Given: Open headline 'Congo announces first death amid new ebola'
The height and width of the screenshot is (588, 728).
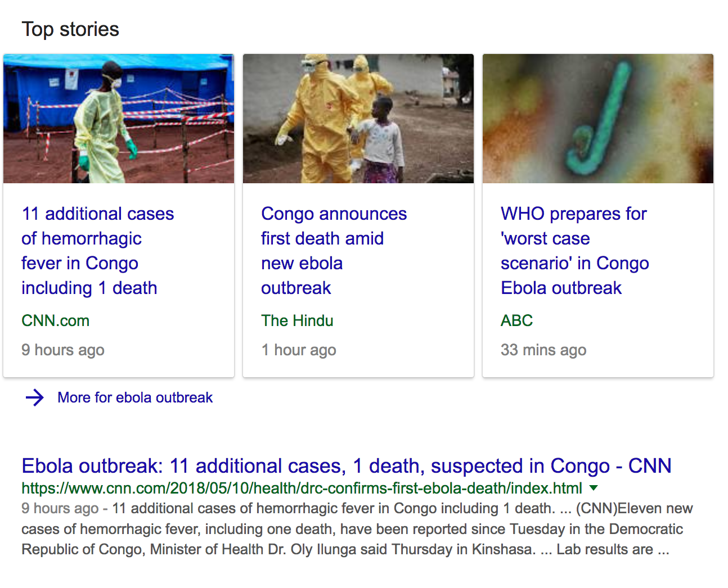Looking at the screenshot, I should point(334,251).
